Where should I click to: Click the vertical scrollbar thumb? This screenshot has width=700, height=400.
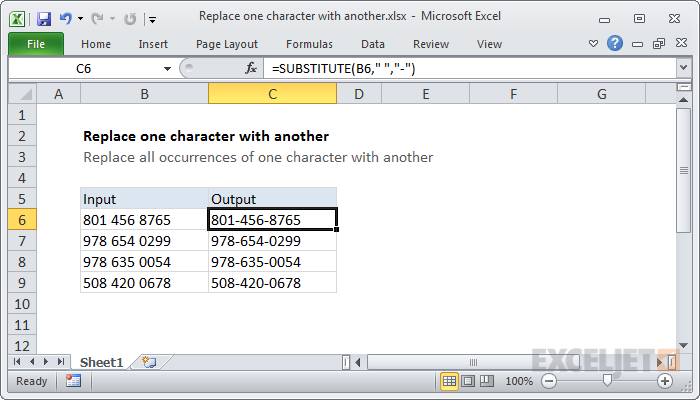[x=683, y=170]
